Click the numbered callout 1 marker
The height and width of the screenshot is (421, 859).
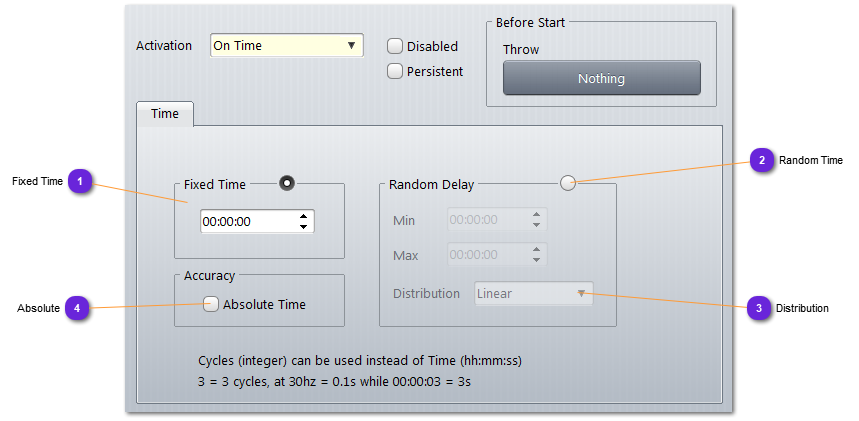click(79, 181)
